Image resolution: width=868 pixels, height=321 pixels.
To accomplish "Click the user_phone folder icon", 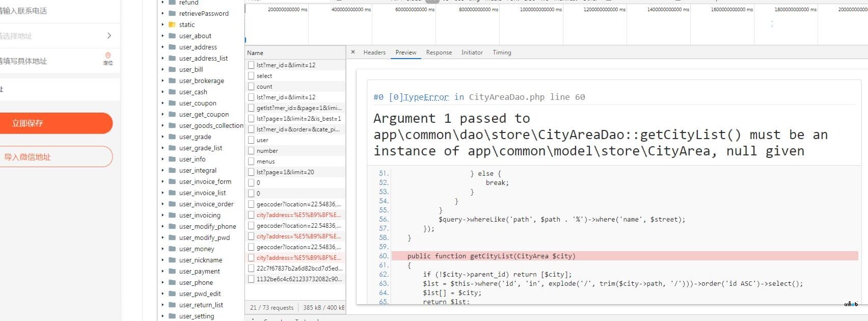I will click(x=172, y=282).
